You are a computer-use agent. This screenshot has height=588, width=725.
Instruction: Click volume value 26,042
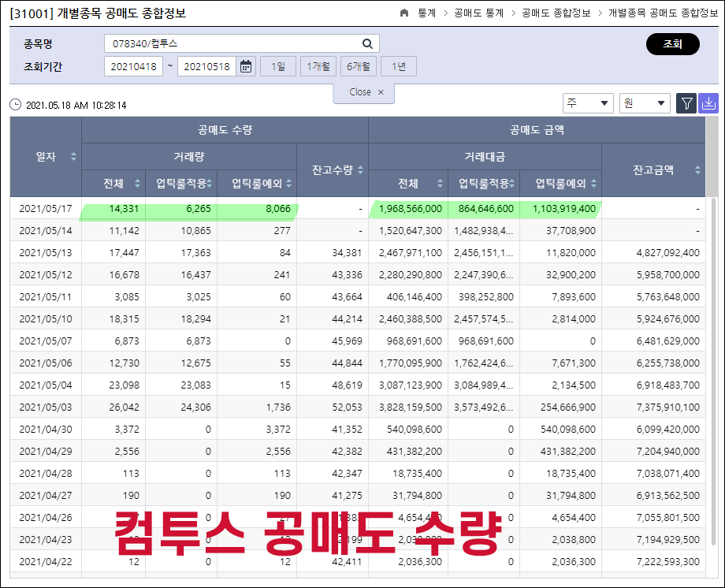pyautogui.click(x=124, y=408)
